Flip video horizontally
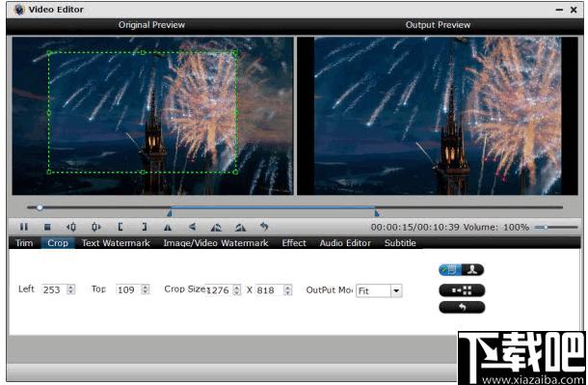Viewport: 588px width, 385px height. [x=168, y=227]
